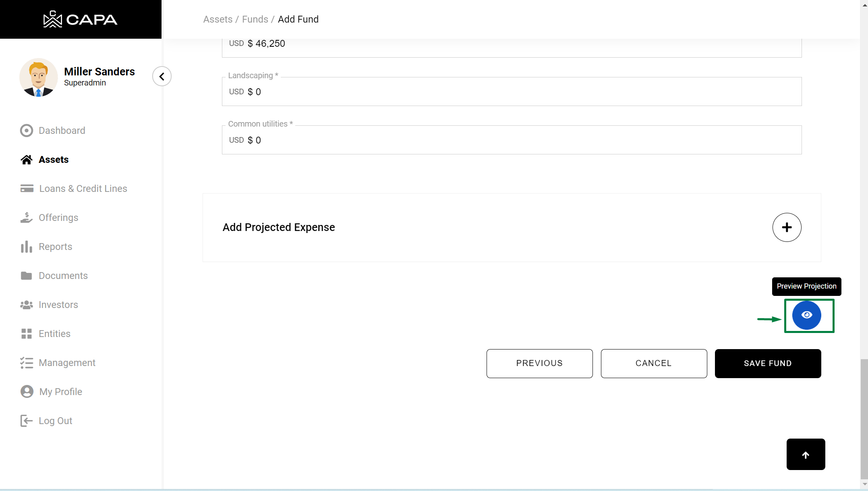Click the SAVE FUND button
This screenshot has height=491, width=868.
pos(768,363)
